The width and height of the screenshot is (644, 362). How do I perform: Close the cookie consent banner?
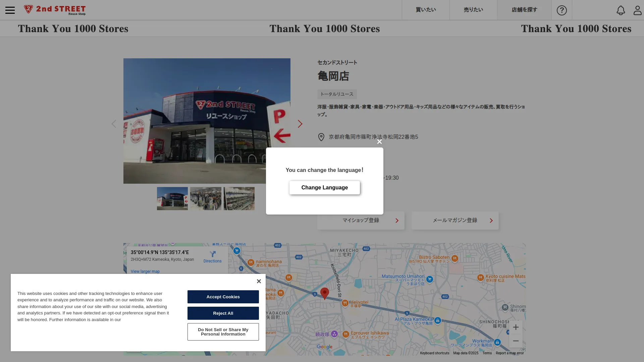[259, 281]
